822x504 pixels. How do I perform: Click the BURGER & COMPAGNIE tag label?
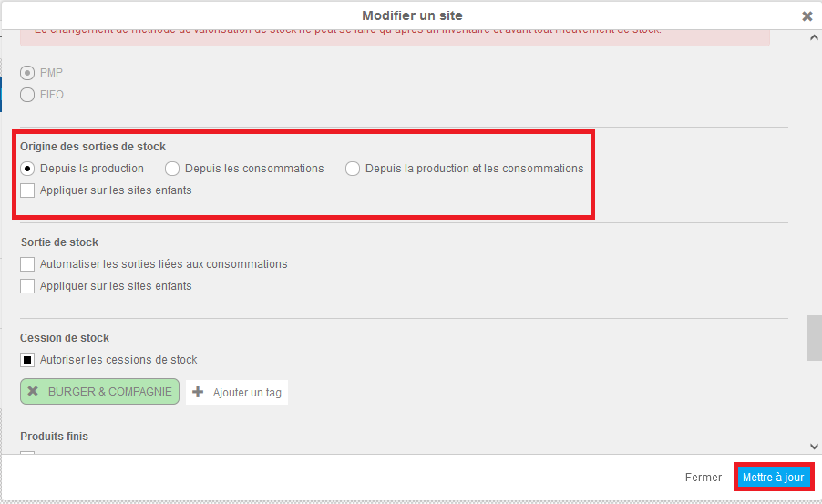pos(110,392)
